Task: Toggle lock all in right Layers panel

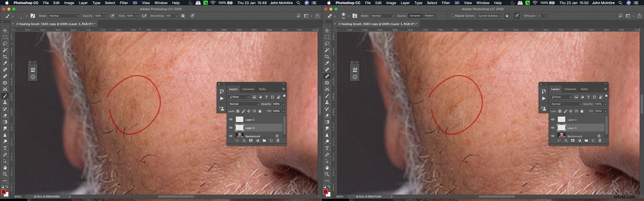Action: click(582, 111)
